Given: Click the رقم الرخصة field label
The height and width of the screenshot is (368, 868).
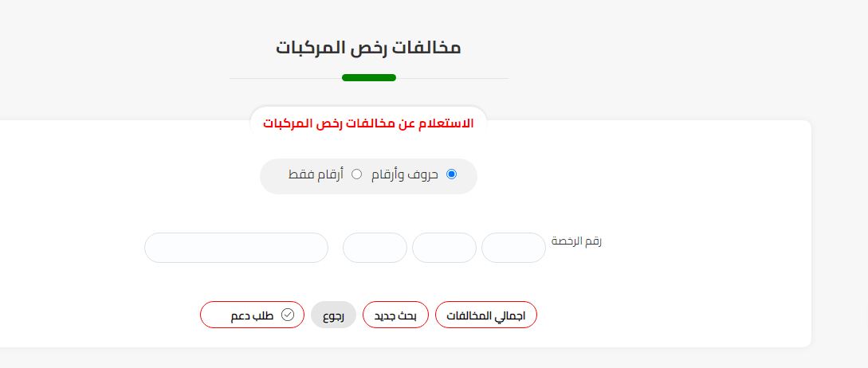Looking at the screenshot, I should pos(576,241).
